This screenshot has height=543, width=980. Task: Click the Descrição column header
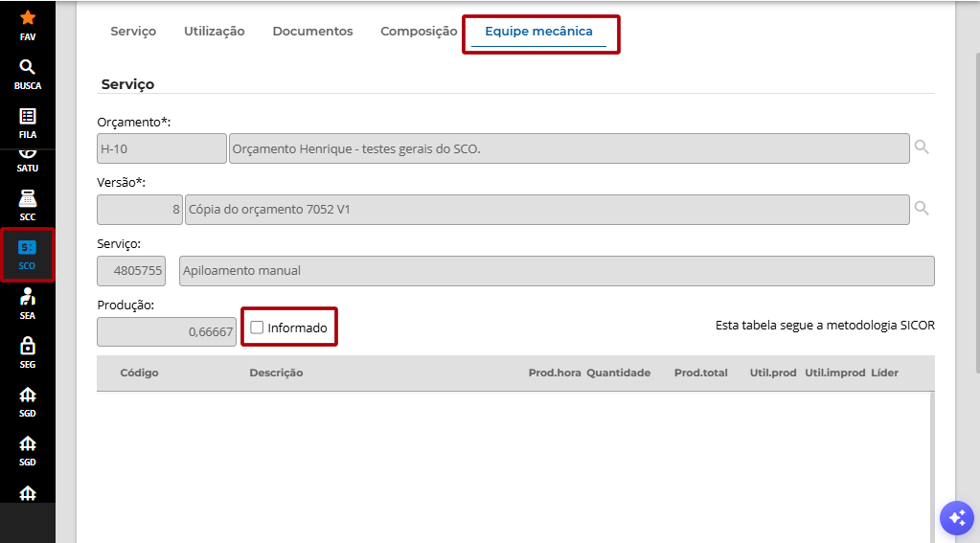click(276, 373)
